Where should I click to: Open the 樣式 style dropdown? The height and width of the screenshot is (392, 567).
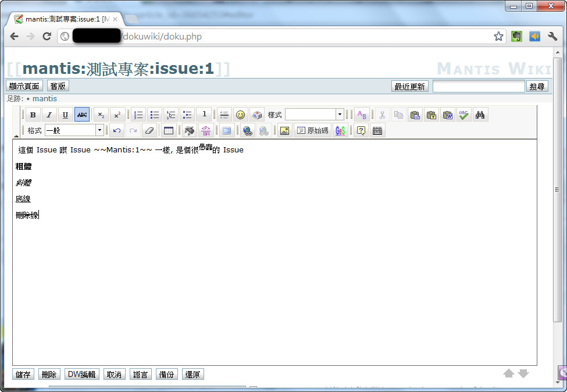340,114
